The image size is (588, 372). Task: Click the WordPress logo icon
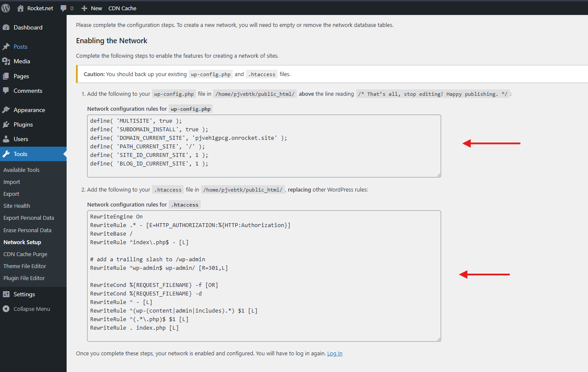(x=6, y=8)
